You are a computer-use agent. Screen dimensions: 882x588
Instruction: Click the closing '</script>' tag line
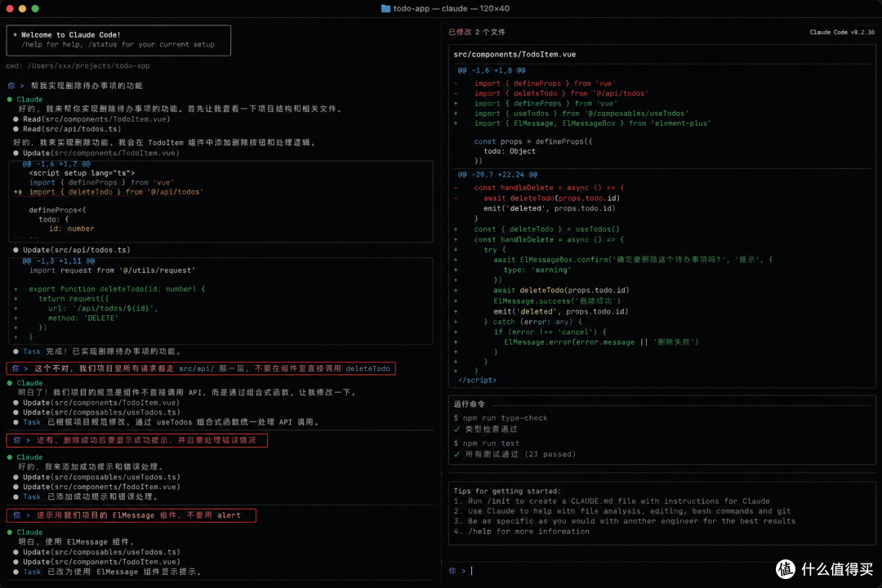click(x=477, y=381)
